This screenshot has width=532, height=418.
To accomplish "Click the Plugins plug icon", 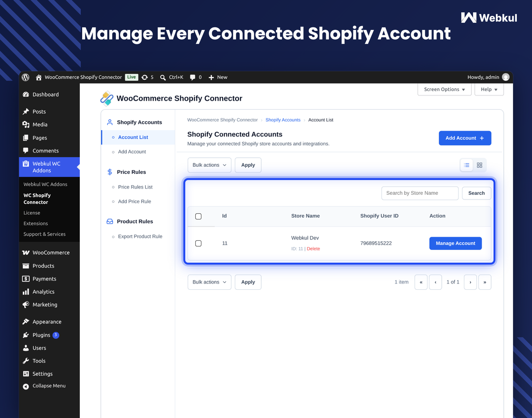I will pos(26,335).
